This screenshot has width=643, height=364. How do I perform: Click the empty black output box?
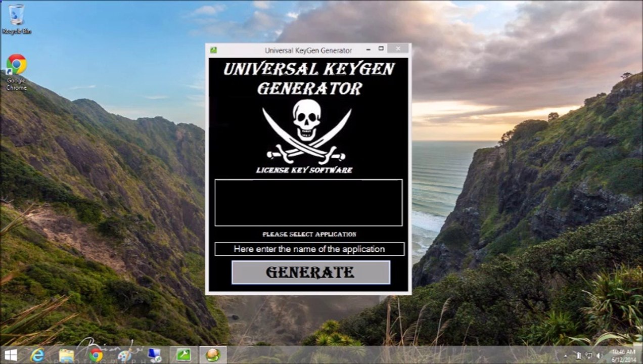[x=308, y=202]
